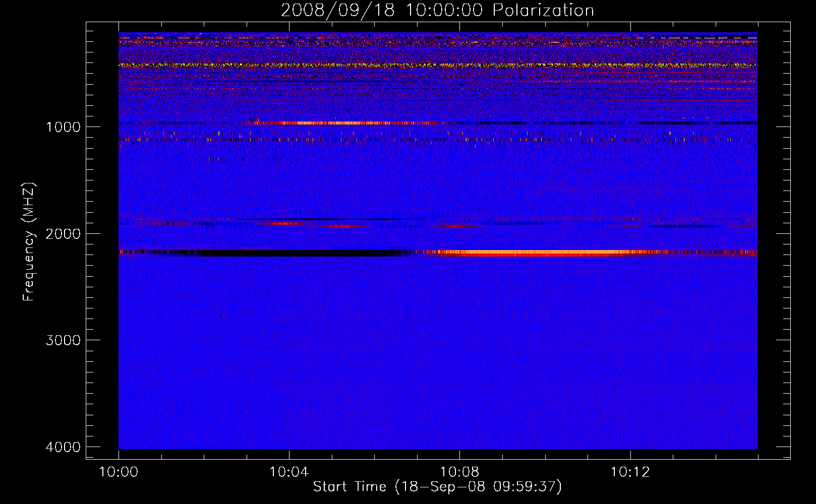The image size is (816, 504).
Task: Click the black band near 2200 MHz
Action: [x=298, y=253]
